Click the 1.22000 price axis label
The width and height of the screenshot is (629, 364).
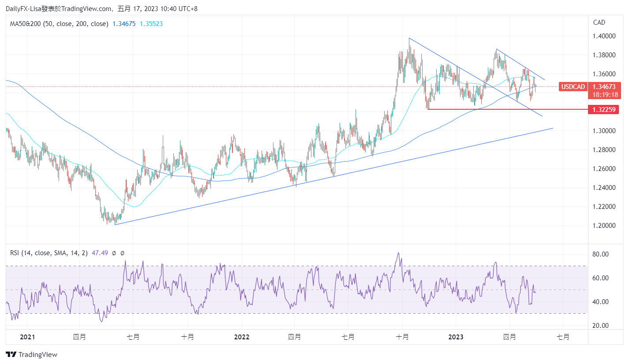604,207
